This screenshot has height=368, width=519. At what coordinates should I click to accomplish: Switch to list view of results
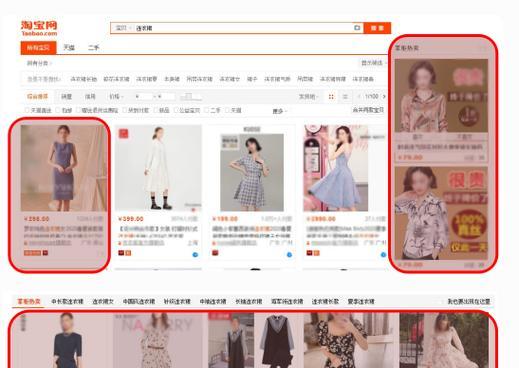(345, 97)
